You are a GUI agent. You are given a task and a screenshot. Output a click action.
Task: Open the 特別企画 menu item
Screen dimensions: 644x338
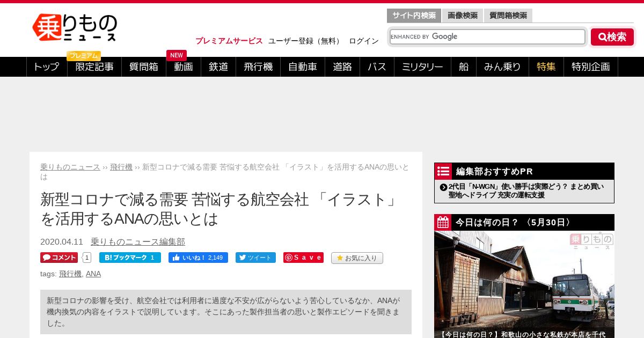(591, 67)
